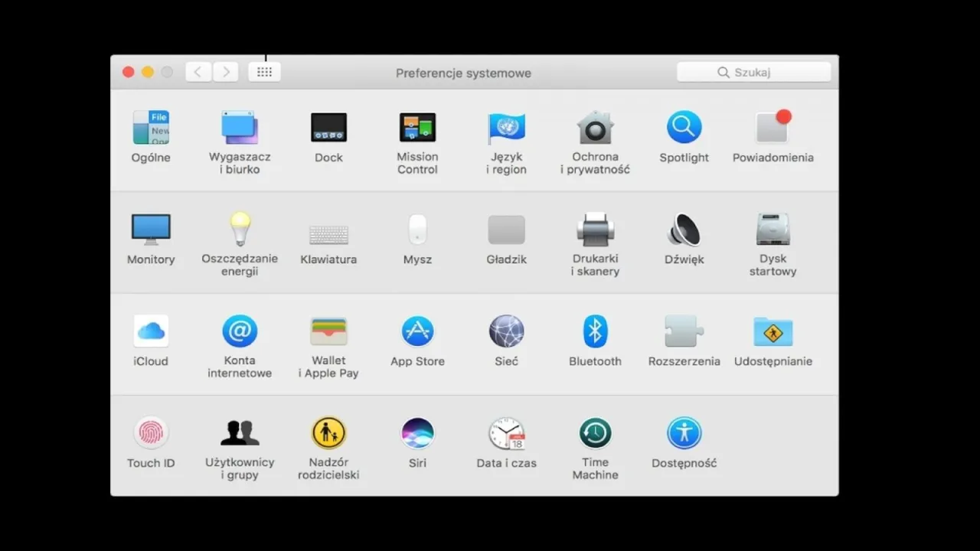Open Język i region settings
Image resolution: width=980 pixels, height=551 pixels.
[x=506, y=128]
